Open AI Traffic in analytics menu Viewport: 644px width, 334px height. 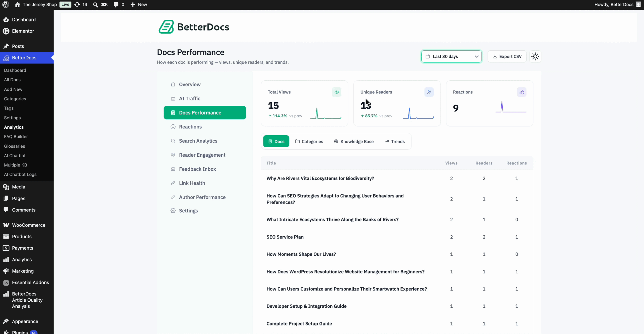[x=205, y=98]
